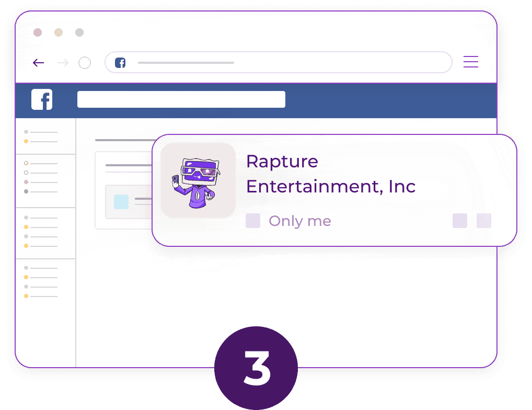
Task: Click the "Rapture Entertainment, Inc" app name
Action: (x=330, y=174)
